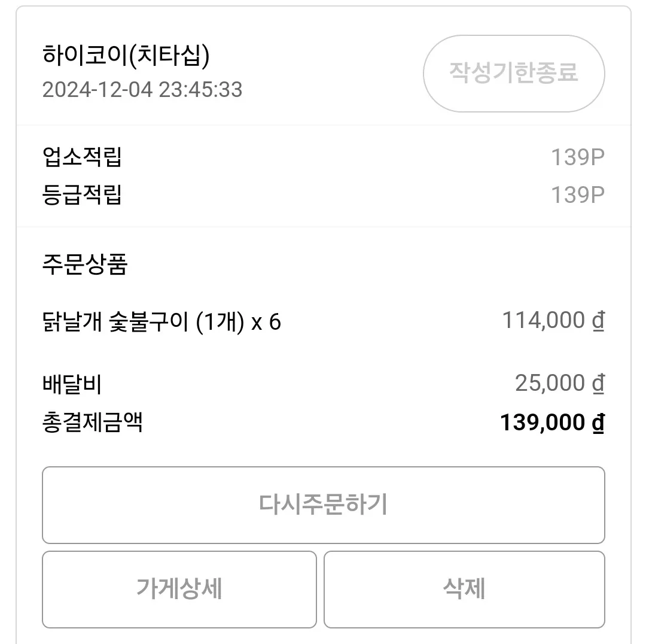The height and width of the screenshot is (644, 646).
Task: Delete this order with 삭제
Action: click(x=464, y=589)
